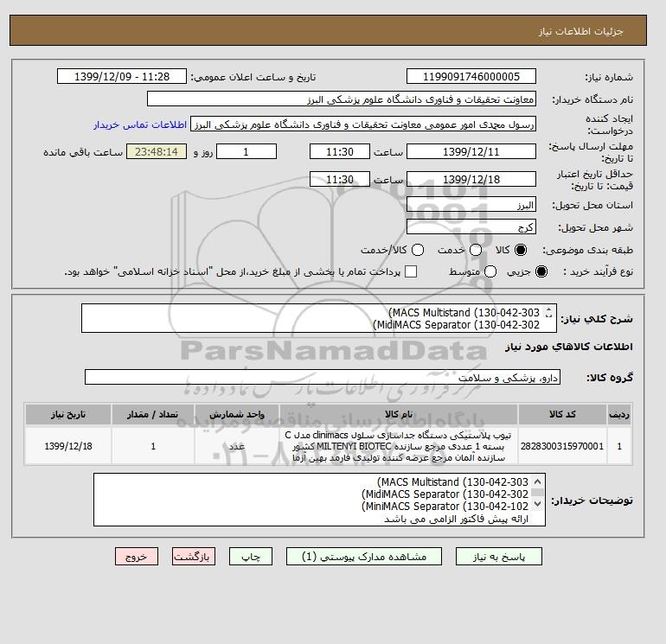This screenshot has height=644, width=666.
Task: Click the تاریخ نیاز column header
Action: [68, 414]
